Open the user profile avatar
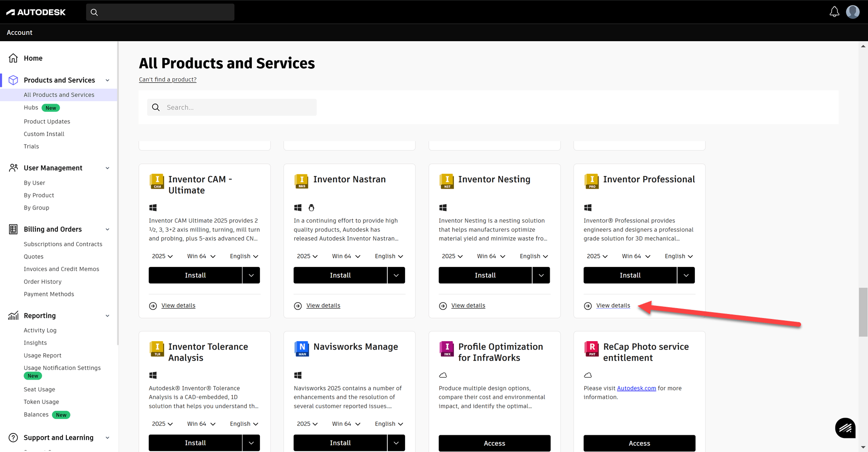The image size is (868, 452). coord(853,12)
